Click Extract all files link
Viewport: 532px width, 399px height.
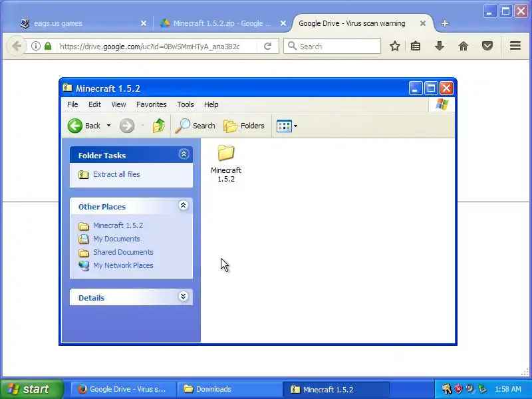click(x=116, y=174)
